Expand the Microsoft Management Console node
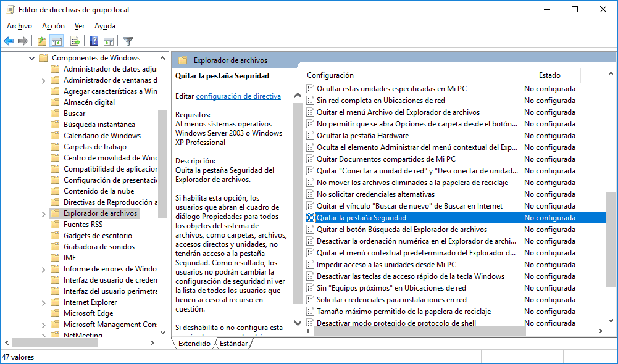The width and height of the screenshot is (618, 364). coord(43,325)
